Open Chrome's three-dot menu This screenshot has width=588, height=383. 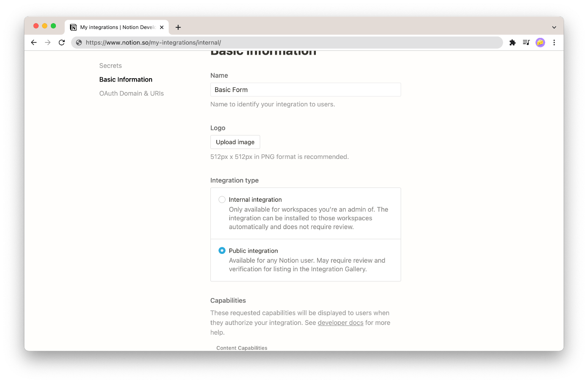tap(554, 42)
